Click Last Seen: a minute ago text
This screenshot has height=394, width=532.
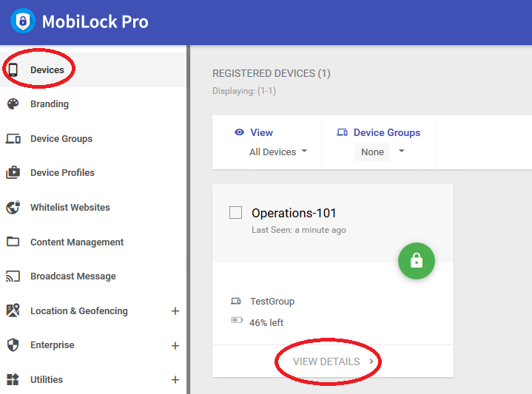pos(299,230)
